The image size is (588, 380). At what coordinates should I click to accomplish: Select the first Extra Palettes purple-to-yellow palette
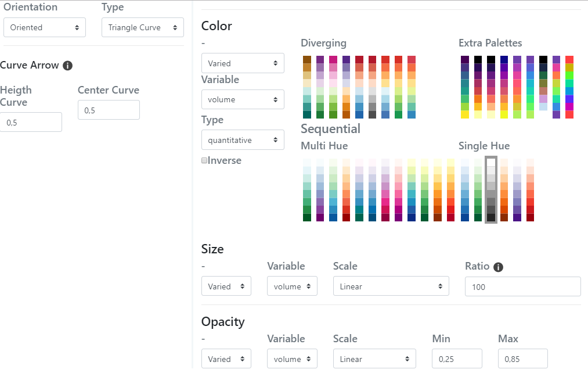(465, 87)
